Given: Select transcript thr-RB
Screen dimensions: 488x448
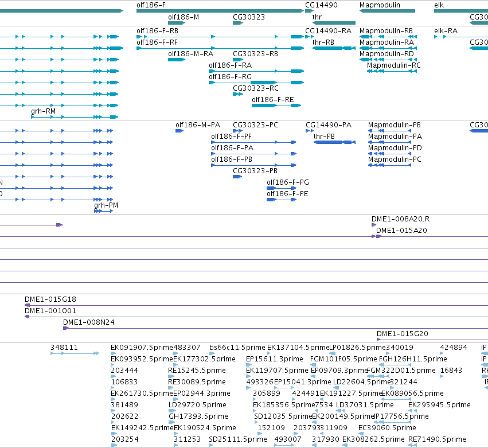Looking at the screenshot, I should (x=323, y=42).
